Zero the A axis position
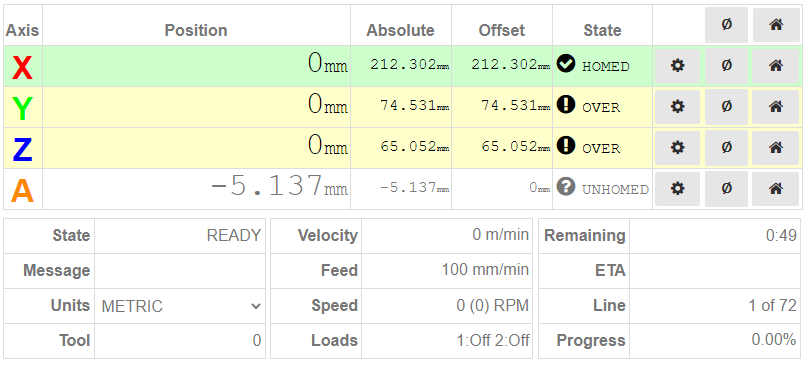Viewport: 809px width, 365px height. 726,189
